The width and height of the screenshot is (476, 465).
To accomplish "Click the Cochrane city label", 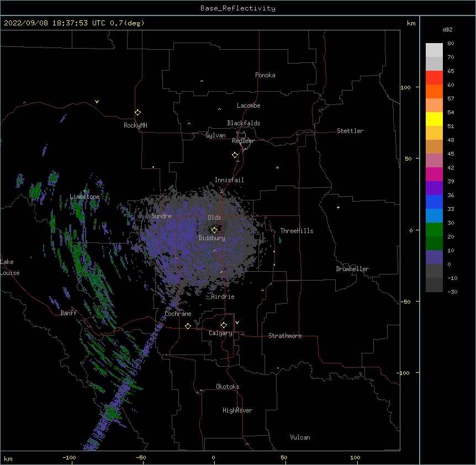I will [178, 314].
